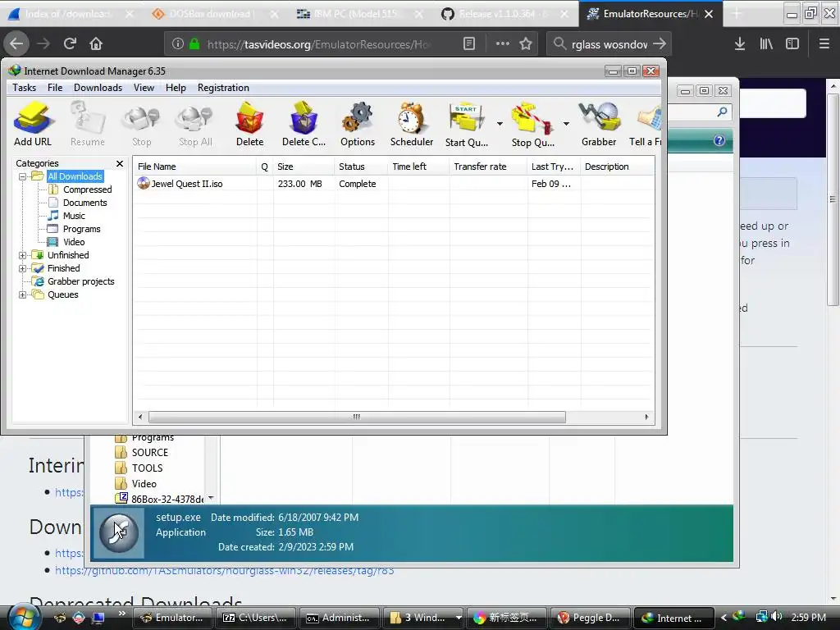Open Stop Queue dropdown arrow
The width and height of the screenshot is (840, 630).
click(566, 124)
